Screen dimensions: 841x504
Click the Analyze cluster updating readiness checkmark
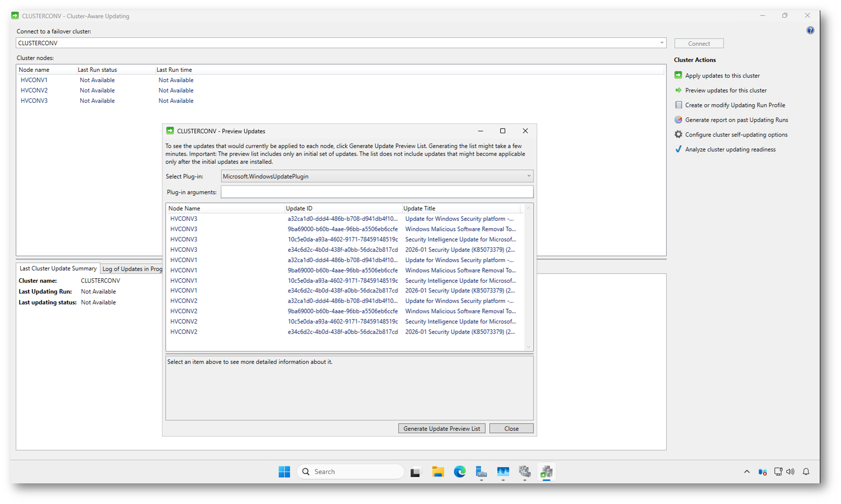[678, 149]
